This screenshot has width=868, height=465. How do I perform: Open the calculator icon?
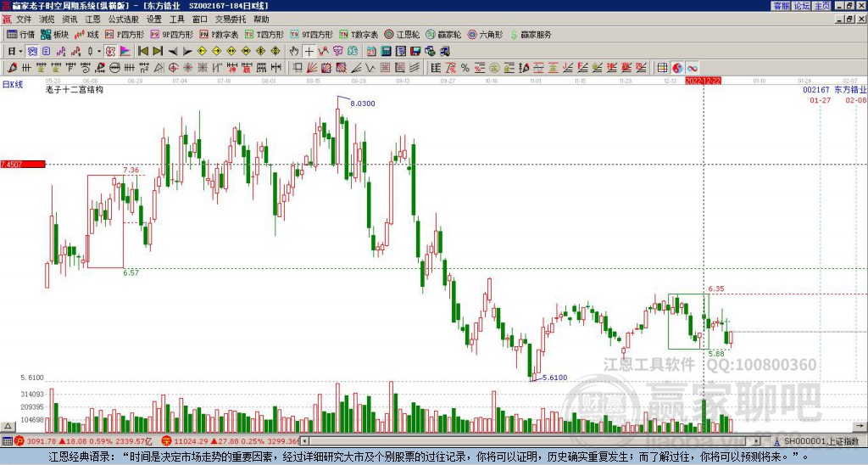(386, 52)
